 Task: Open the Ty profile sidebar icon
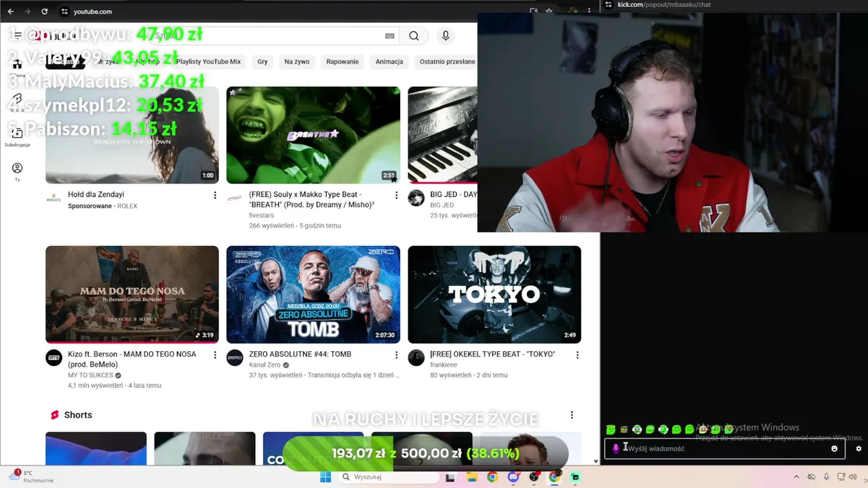click(17, 171)
